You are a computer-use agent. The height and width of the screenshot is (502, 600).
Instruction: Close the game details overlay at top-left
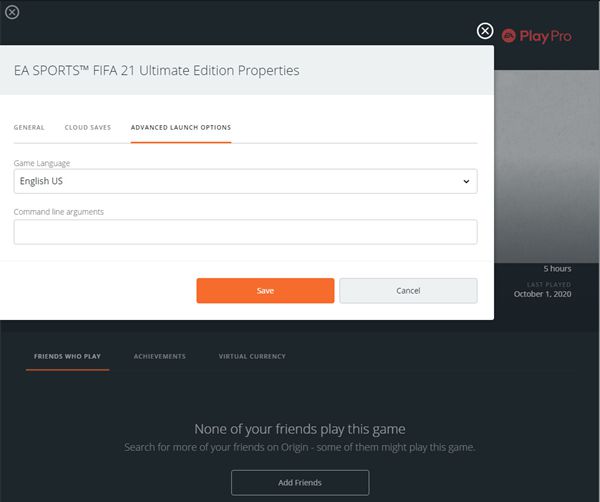(x=12, y=12)
